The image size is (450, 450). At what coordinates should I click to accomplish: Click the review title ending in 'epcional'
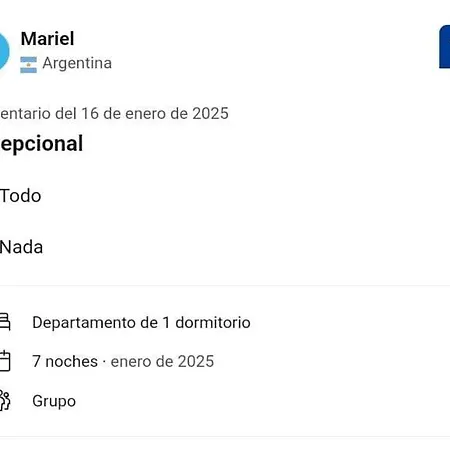click(x=41, y=144)
